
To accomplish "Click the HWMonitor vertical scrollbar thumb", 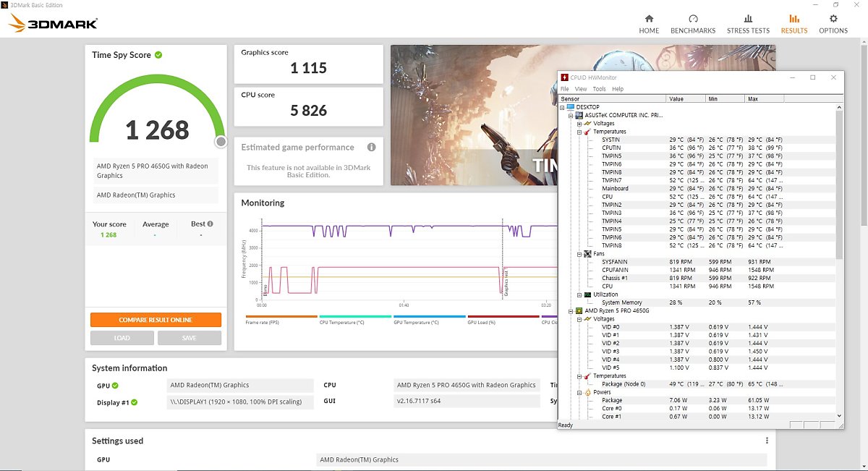I will pos(839,184).
